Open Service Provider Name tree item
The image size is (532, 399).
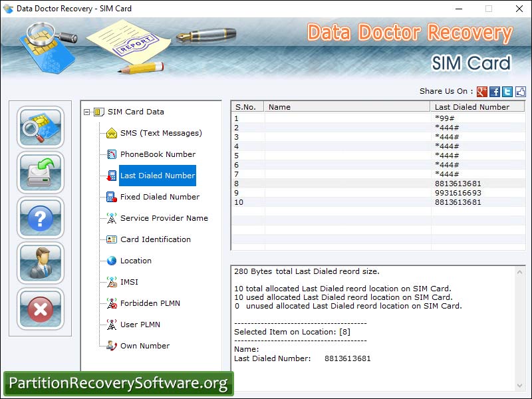click(x=164, y=218)
